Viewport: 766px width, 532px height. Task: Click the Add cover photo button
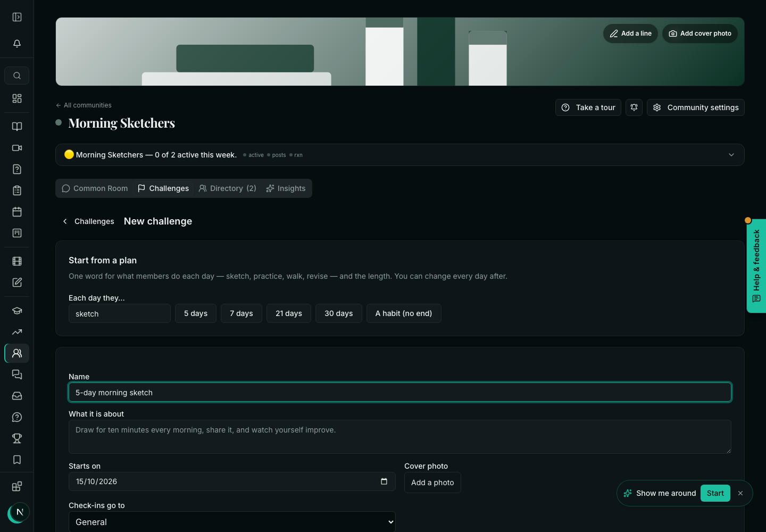point(700,34)
